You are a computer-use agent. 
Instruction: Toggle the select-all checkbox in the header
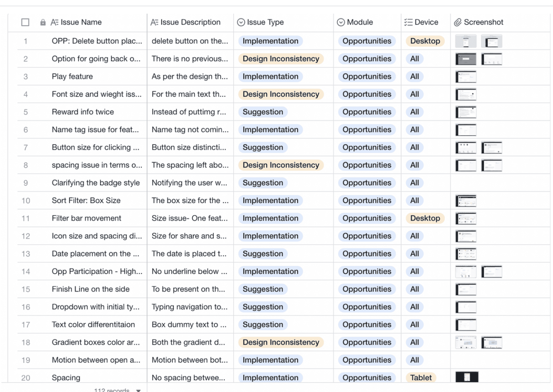(25, 22)
